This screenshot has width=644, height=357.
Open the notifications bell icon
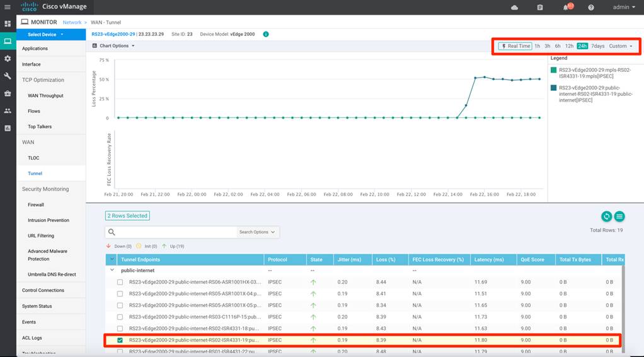tap(566, 7)
